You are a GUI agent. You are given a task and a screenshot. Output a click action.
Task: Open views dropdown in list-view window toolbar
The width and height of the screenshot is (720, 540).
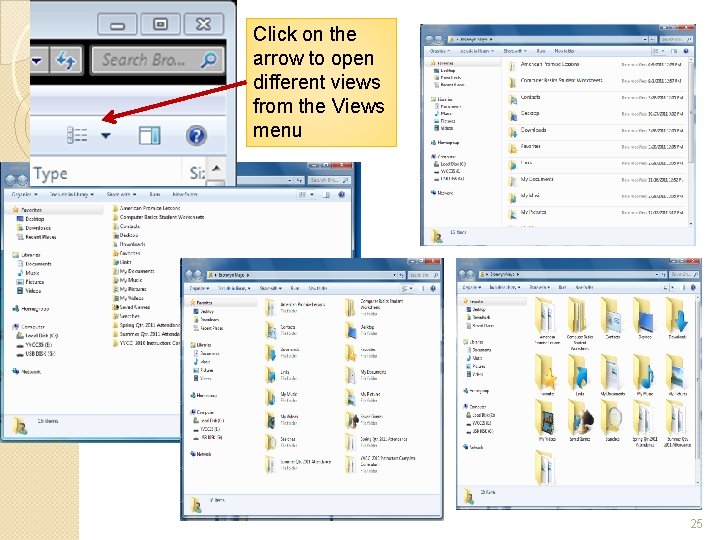coord(312,195)
